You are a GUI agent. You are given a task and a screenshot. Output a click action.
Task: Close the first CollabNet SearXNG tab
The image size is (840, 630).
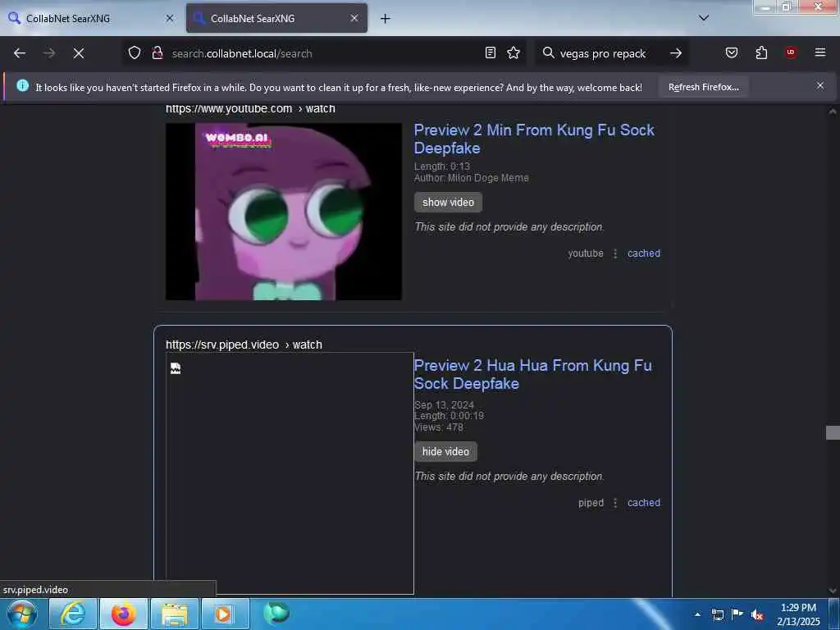click(x=170, y=18)
